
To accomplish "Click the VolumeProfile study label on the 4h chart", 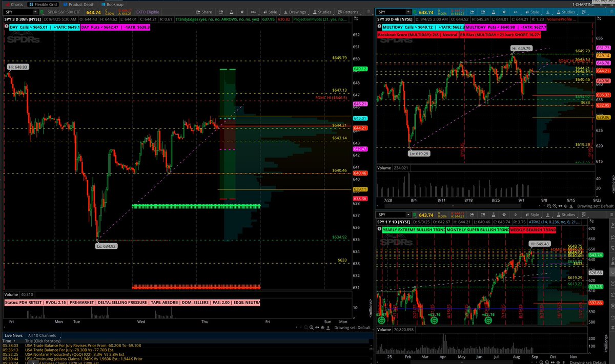I will tap(561, 19).
